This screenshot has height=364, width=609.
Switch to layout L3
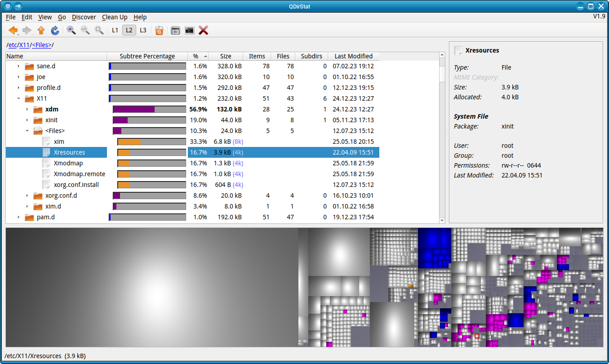pyautogui.click(x=143, y=30)
